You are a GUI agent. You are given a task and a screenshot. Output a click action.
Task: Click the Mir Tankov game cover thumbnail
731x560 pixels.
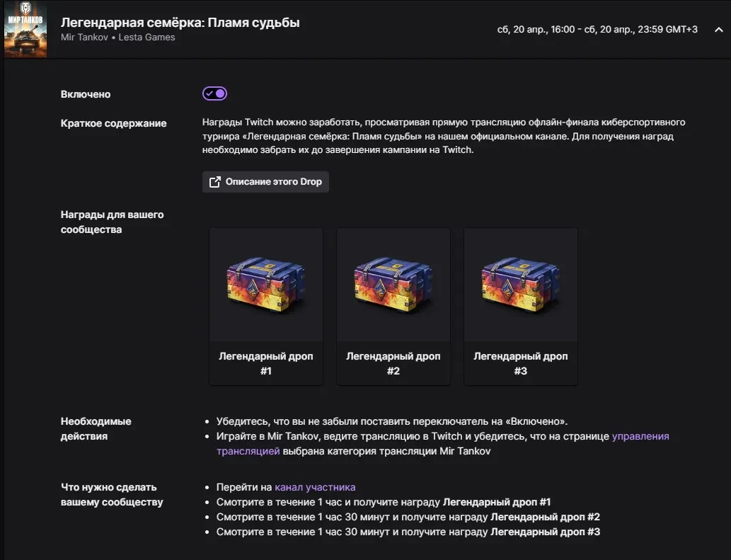[25, 29]
